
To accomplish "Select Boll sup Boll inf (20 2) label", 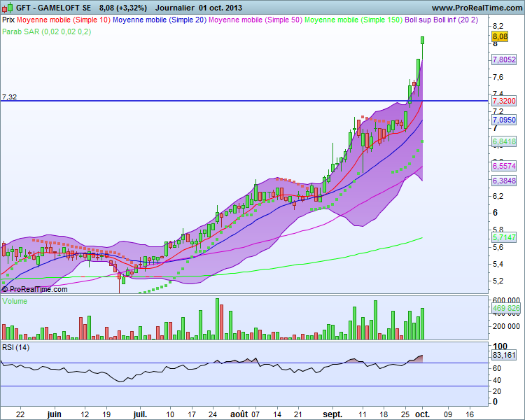I will (442, 20).
